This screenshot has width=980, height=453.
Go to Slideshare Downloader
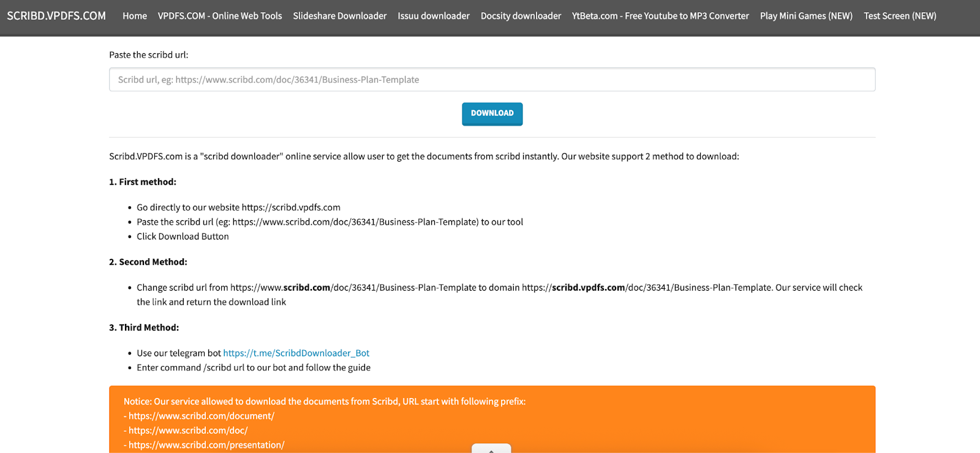tap(340, 16)
